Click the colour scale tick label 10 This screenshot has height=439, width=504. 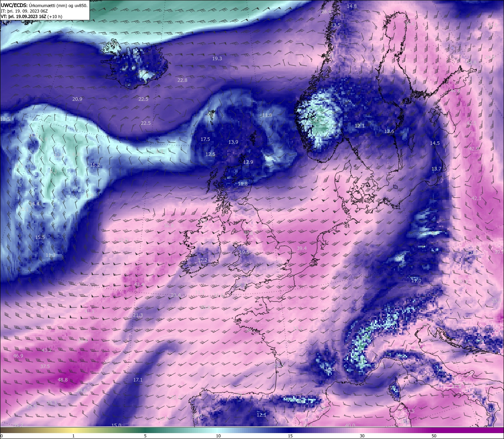[x=218, y=436]
